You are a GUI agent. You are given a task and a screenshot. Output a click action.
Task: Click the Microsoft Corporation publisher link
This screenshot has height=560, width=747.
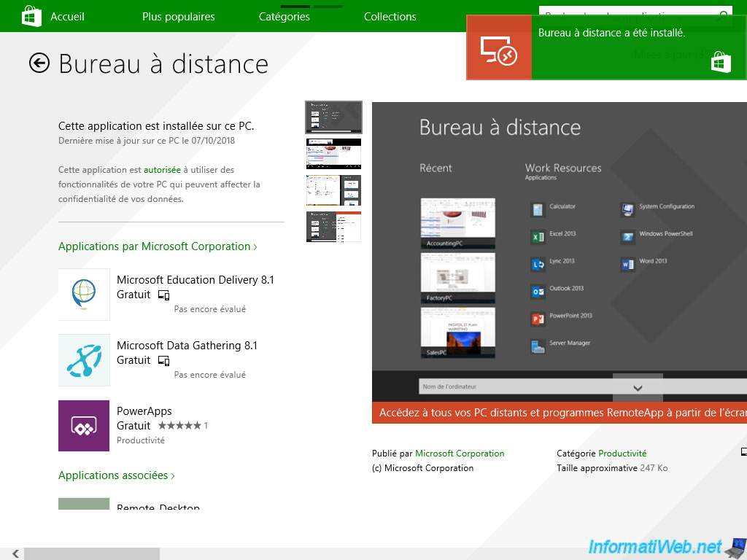(460, 454)
